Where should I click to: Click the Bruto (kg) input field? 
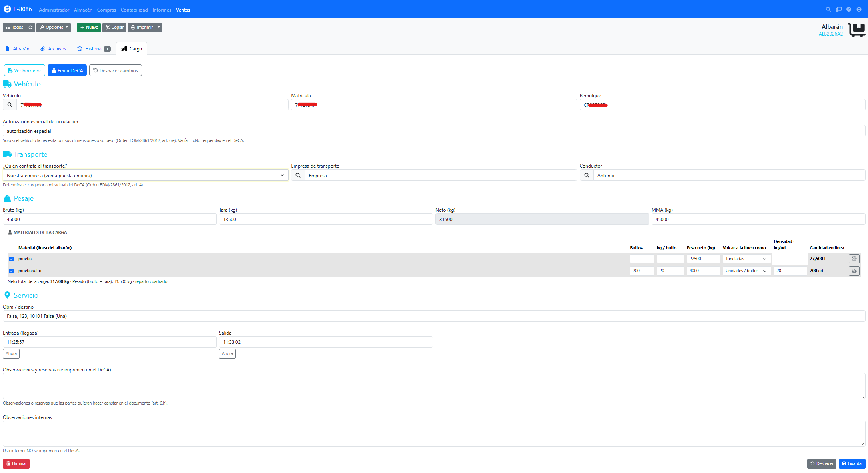[x=110, y=219]
